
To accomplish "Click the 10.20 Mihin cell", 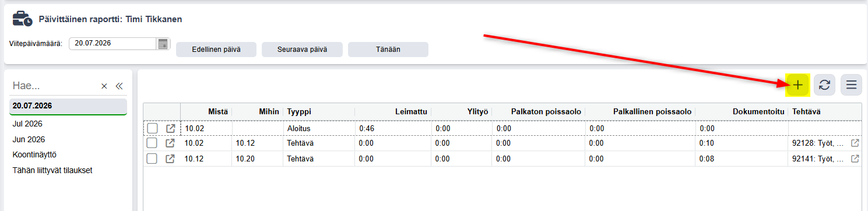I will 257,159.
